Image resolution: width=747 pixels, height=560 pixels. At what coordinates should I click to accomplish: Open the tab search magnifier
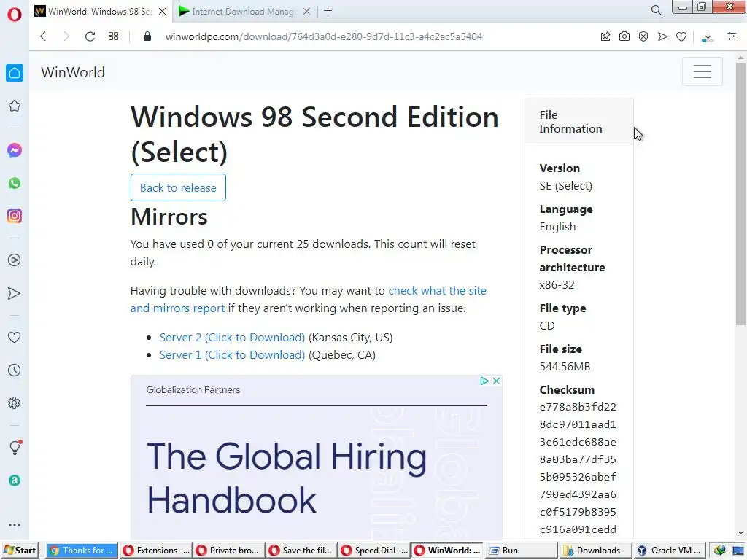point(656,10)
